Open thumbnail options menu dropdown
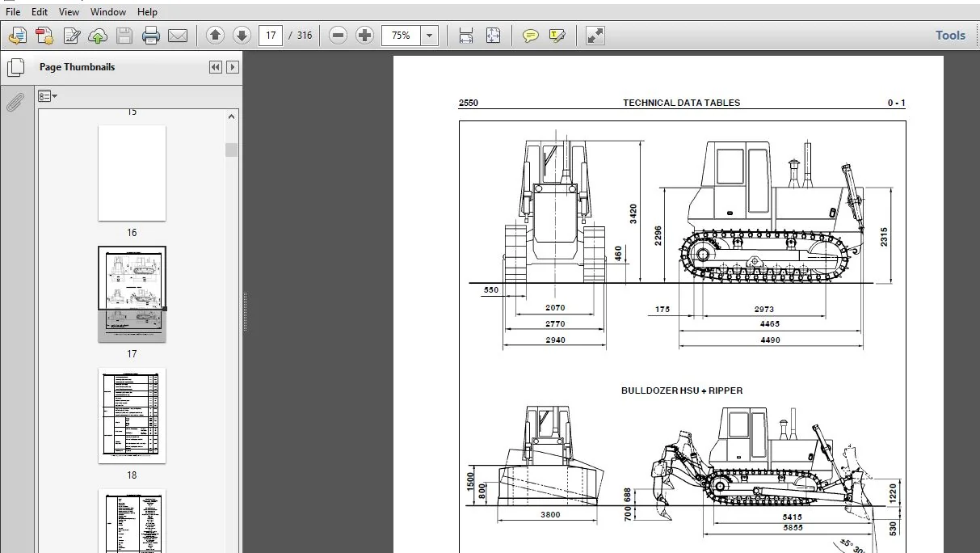This screenshot has width=980, height=553. (48, 96)
